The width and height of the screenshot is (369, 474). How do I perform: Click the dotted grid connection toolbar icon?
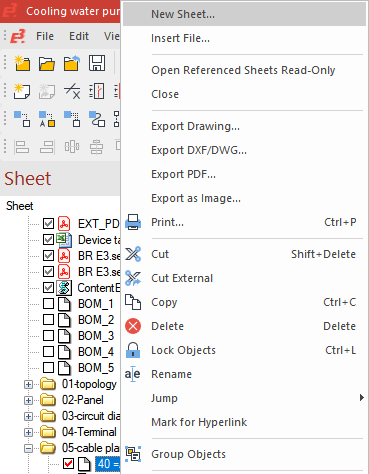tap(72, 119)
